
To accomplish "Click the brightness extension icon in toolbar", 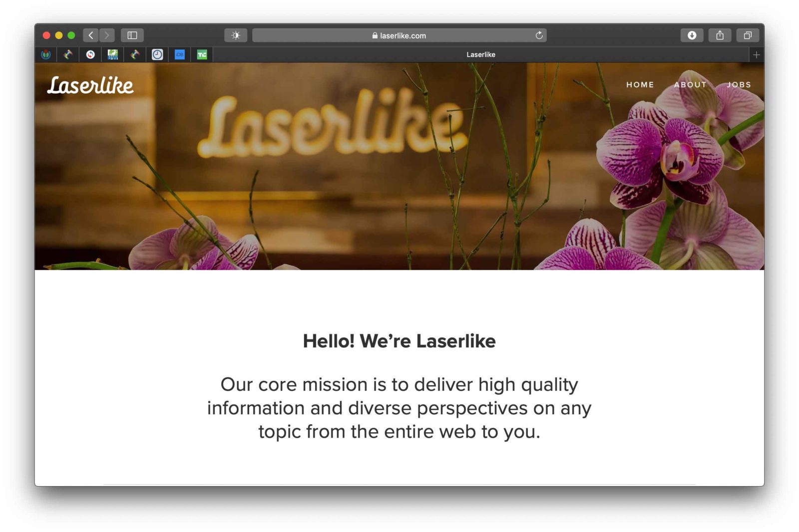I will 236,35.
